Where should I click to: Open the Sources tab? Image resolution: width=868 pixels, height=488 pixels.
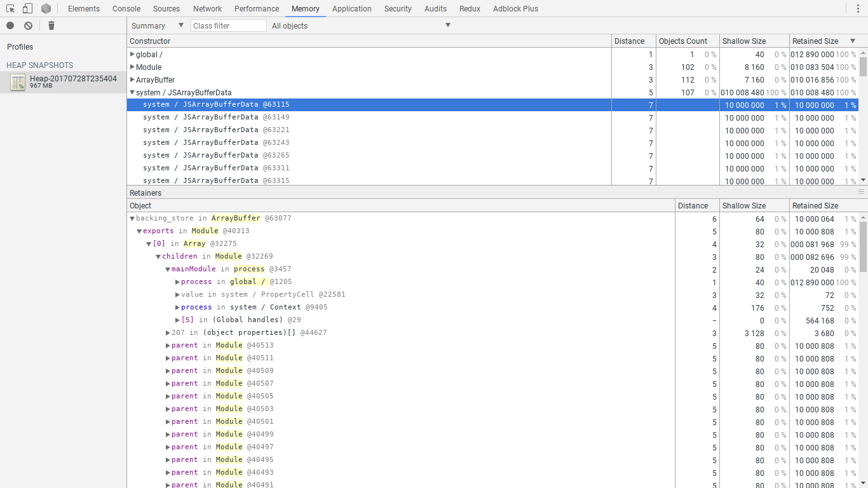coord(166,8)
